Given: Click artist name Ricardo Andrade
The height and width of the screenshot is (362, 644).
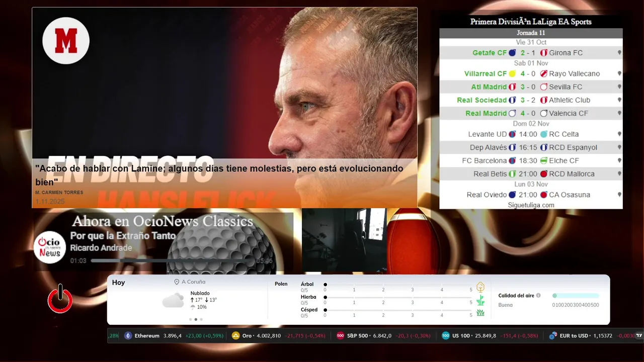Looking at the screenshot, I should pyautogui.click(x=101, y=248).
